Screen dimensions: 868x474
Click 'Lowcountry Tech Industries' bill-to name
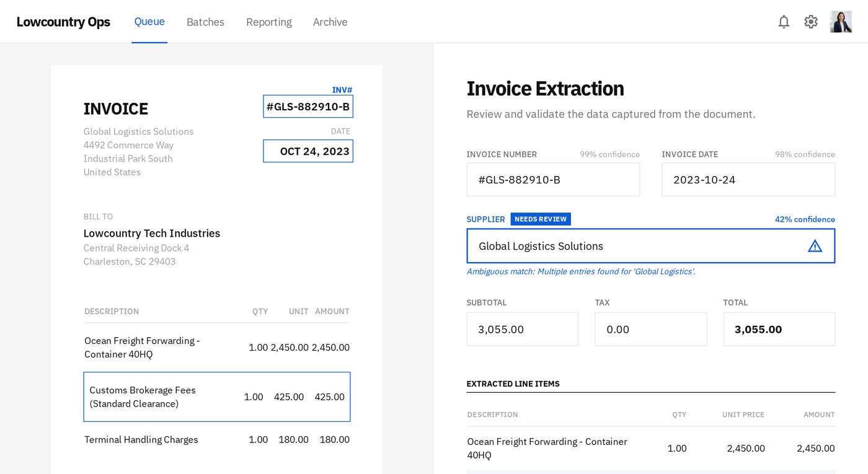click(x=152, y=234)
